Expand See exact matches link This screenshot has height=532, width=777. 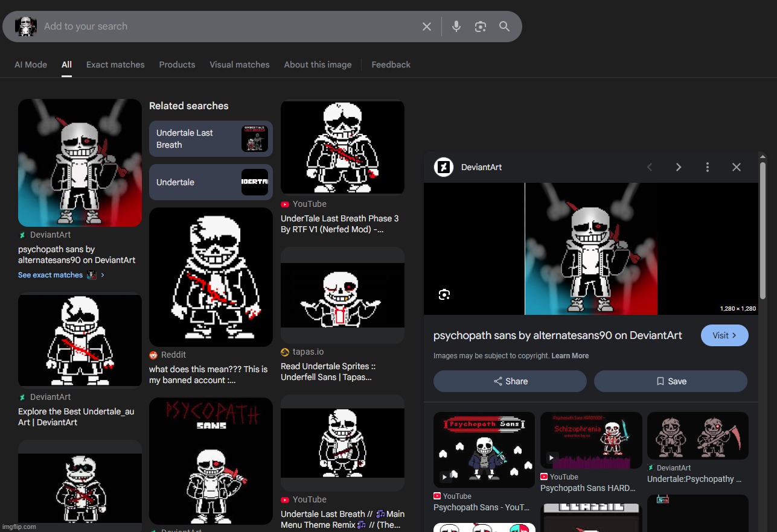[51, 275]
